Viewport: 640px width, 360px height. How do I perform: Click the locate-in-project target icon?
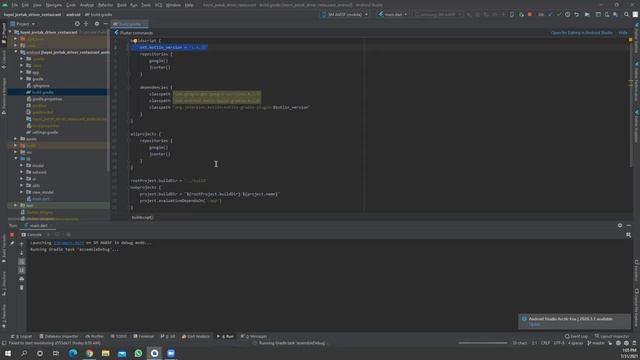click(77, 24)
